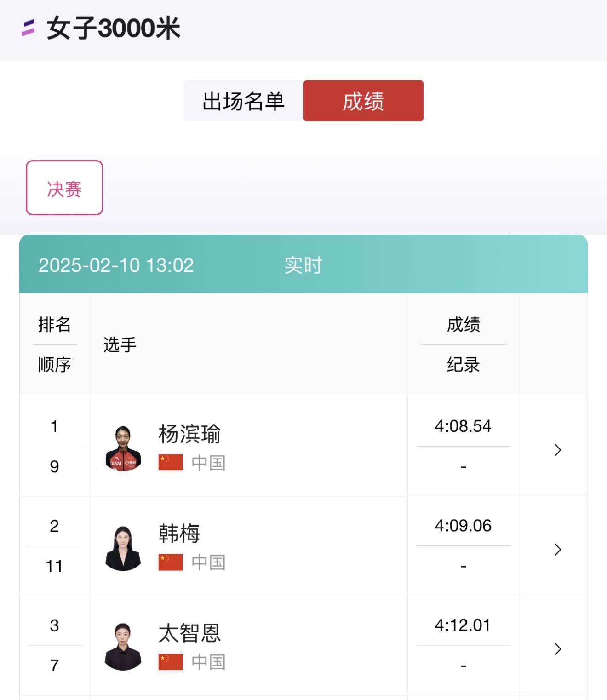Click athlete name 杨滨瑜

(x=189, y=434)
